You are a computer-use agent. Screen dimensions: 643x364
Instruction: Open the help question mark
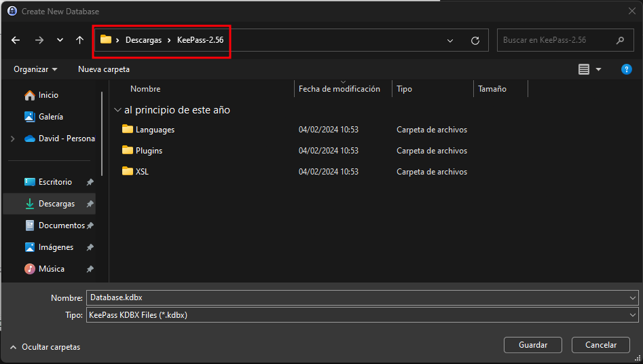coord(626,69)
